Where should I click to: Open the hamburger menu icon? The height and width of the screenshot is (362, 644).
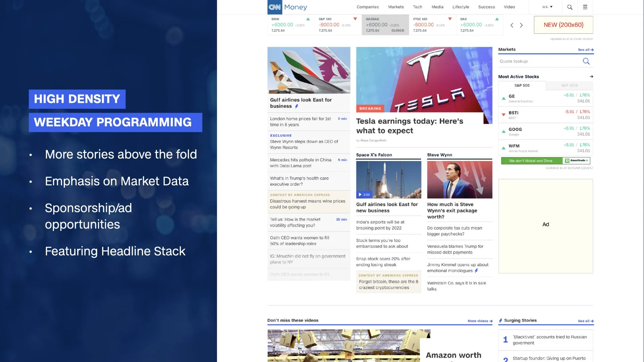click(x=585, y=7)
